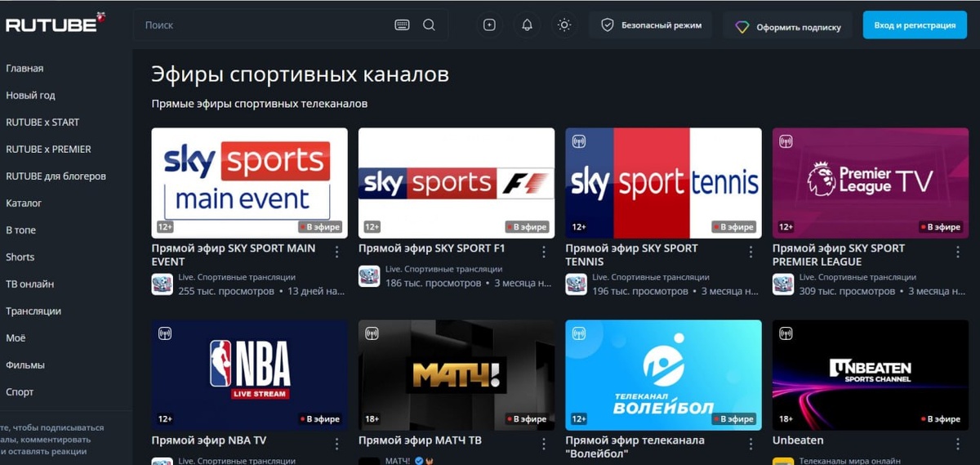This screenshot has height=465, width=980.
Task: Open title Прямой эфир SKY SPORT F1
Action: tap(432, 248)
